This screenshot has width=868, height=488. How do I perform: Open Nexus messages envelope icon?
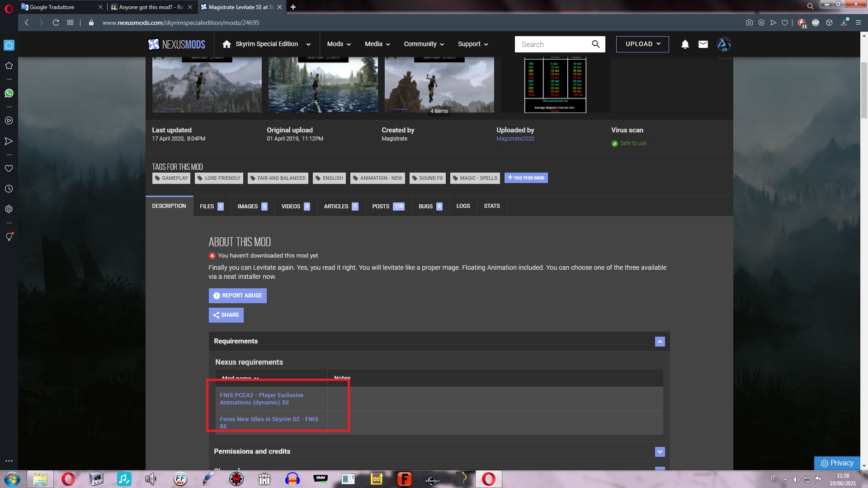(x=703, y=44)
